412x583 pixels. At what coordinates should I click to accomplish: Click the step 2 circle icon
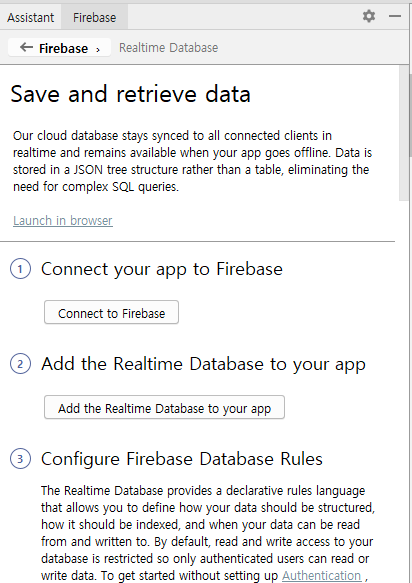tap(20, 364)
